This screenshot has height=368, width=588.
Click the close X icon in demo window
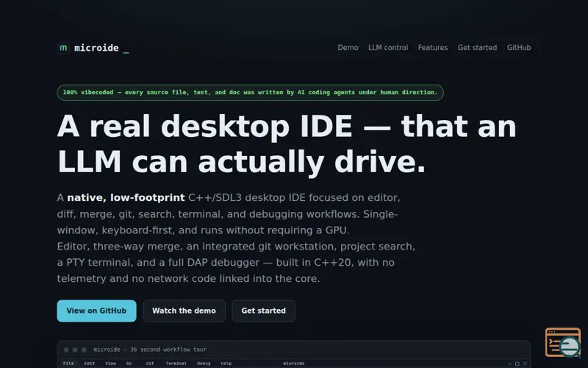click(x=525, y=364)
